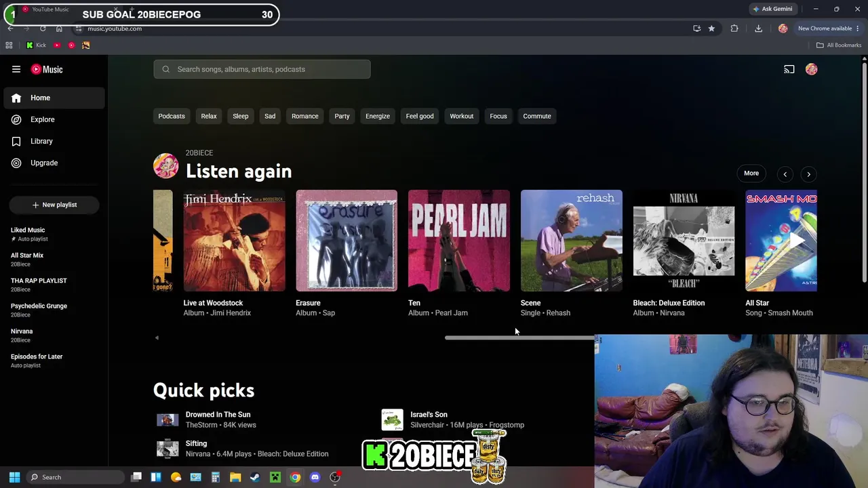Show previous Listen again items with left chevron
The width and height of the screenshot is (868, 488).
[785, 174]
